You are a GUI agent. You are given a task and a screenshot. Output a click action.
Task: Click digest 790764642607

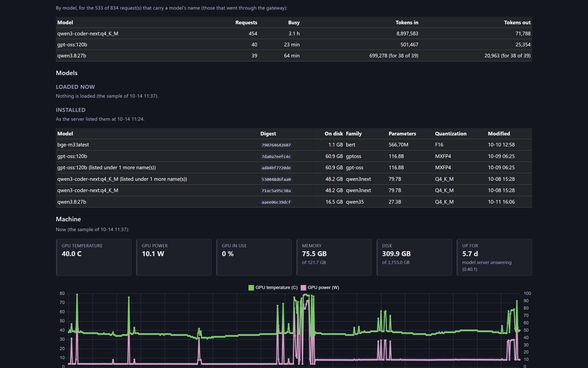click(x=276, y=145)
